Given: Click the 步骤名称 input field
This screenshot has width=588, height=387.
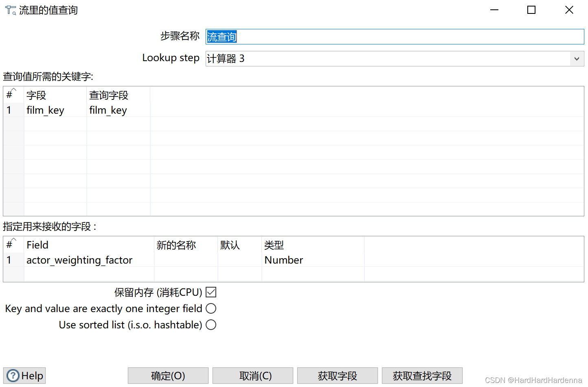Looking at the screenshot, I should [x=395, y=37].
